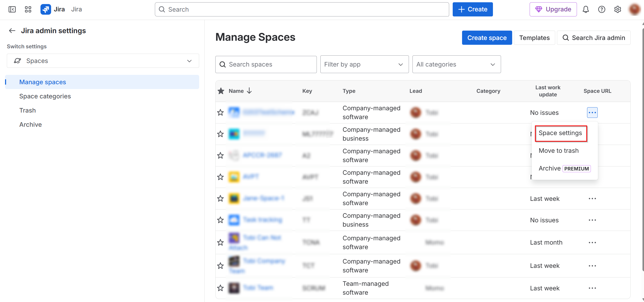Open Templates
This screenshot has width=644, height=302.
coord(534,37)
